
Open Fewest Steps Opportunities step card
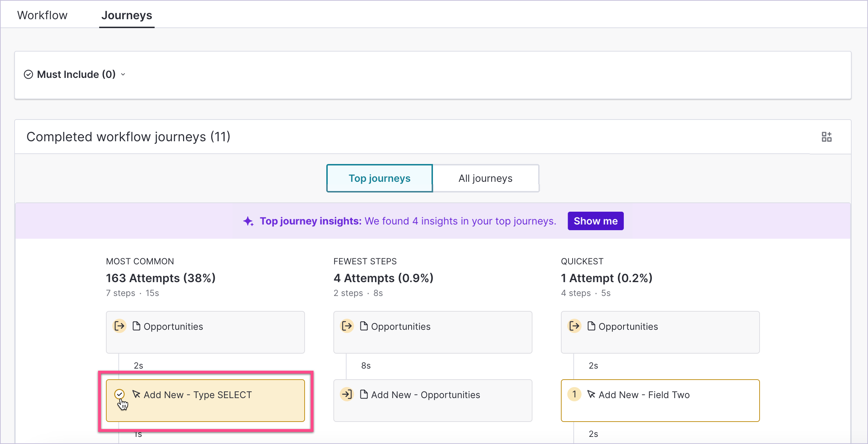point(433,332)
